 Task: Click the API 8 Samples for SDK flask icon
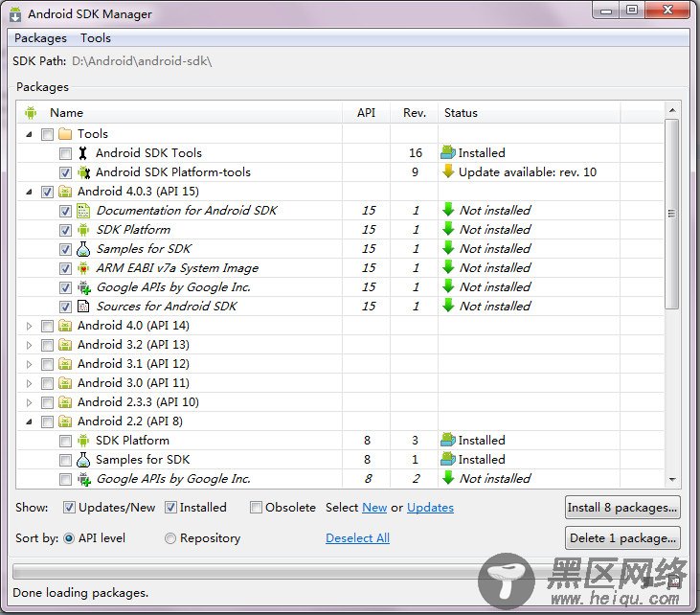83,460
